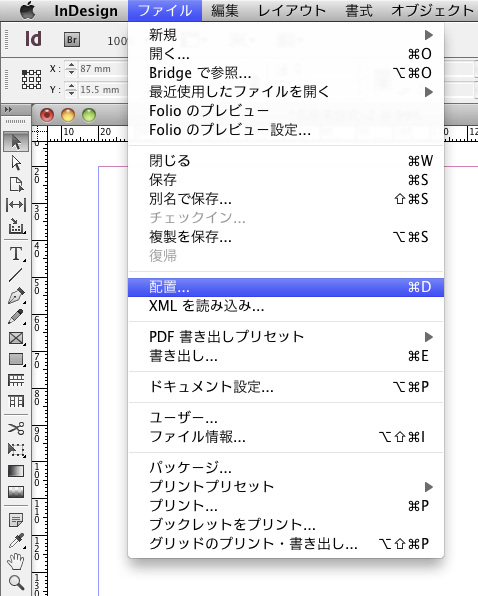The height and width of the screenshot is (596, 478).
Task: Click the InDesign Id application icon
Action: (33, 39)
